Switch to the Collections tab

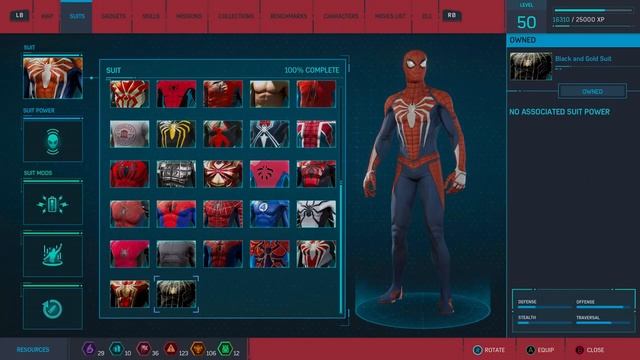click(236, 16)
